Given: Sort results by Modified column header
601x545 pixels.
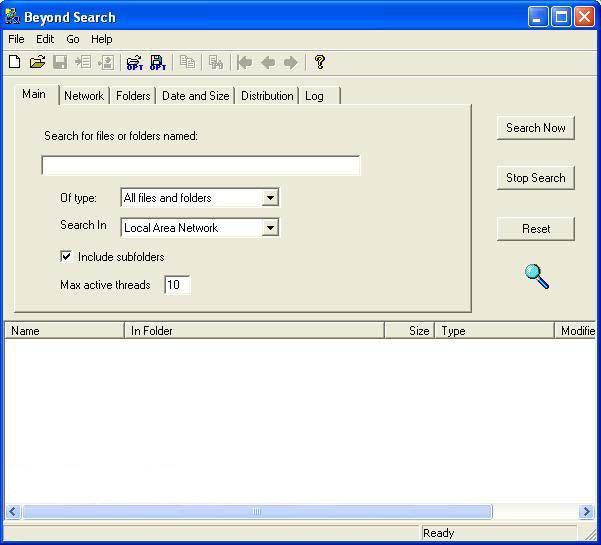Looking at the screenshot, I should [x=576, y=331].
